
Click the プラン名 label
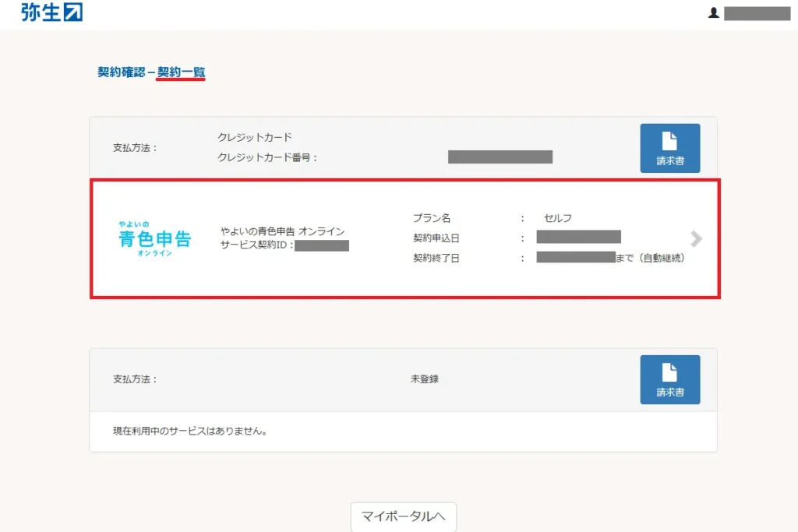click(432, 218)
